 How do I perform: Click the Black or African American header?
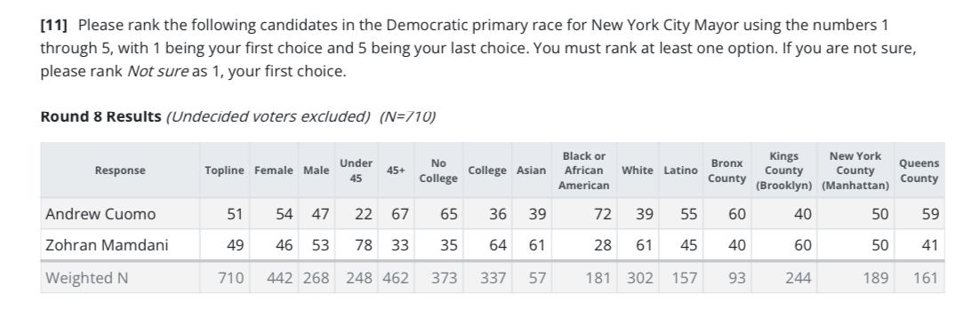(583, 170)
